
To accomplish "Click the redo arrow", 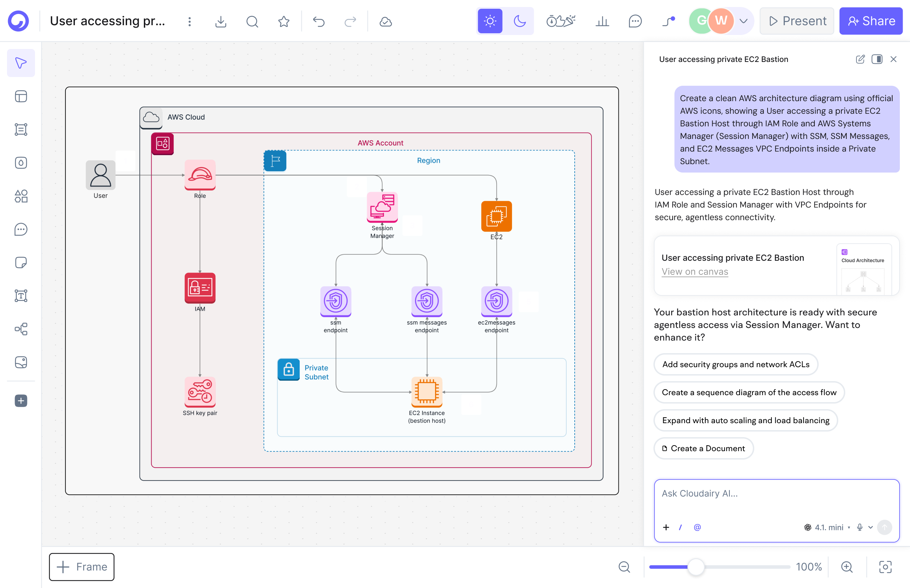I will [x=350, y=21].
